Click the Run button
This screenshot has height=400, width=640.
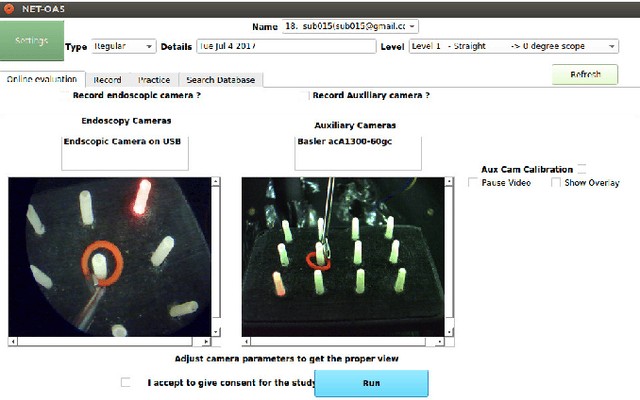coord(371,383)
